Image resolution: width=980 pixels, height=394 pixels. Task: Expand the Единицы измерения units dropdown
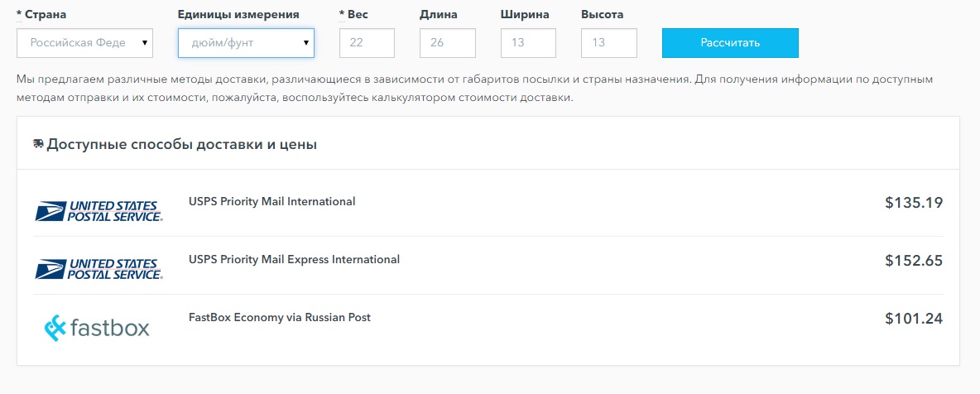(246, 43)
